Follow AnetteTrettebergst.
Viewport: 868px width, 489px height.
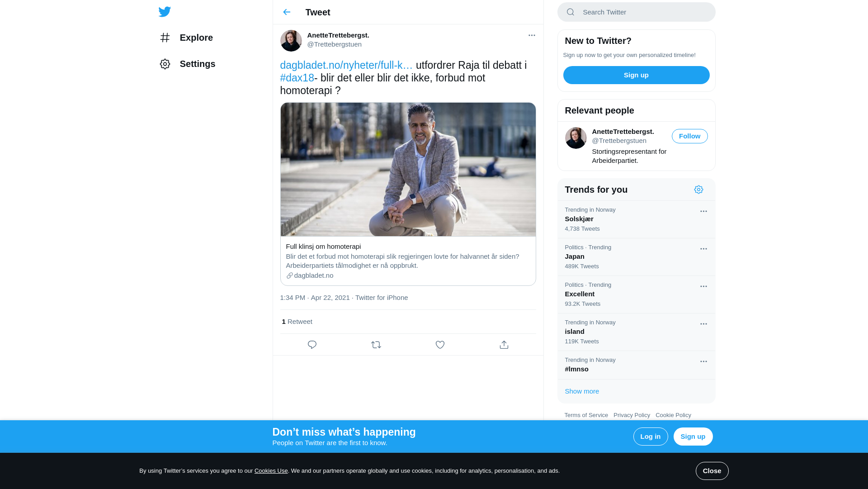pos(689,136)
